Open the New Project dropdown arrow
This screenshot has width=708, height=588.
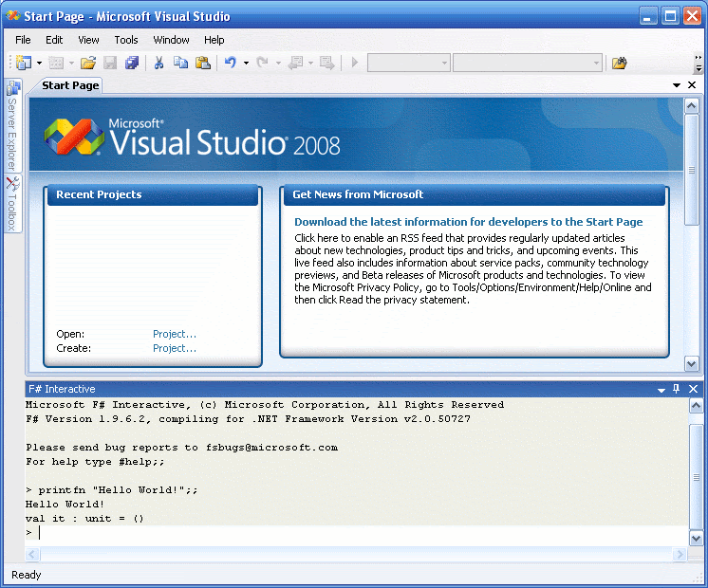[x=39, y=64]
